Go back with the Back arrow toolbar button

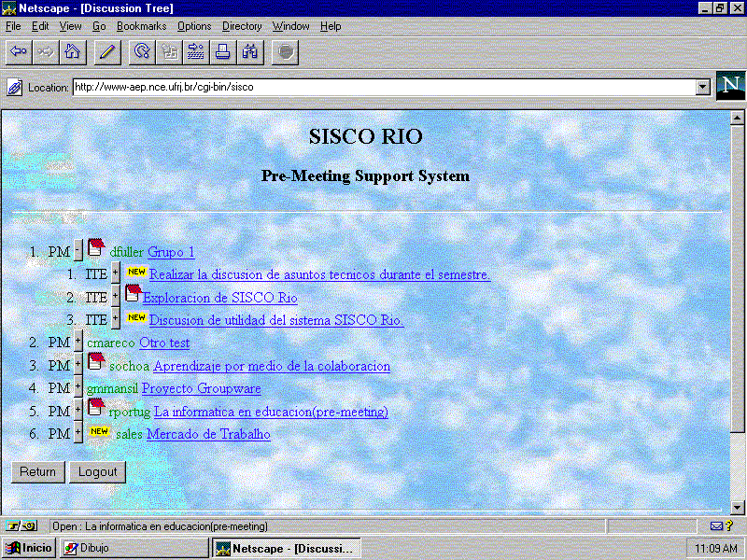(x=19, y=52)
